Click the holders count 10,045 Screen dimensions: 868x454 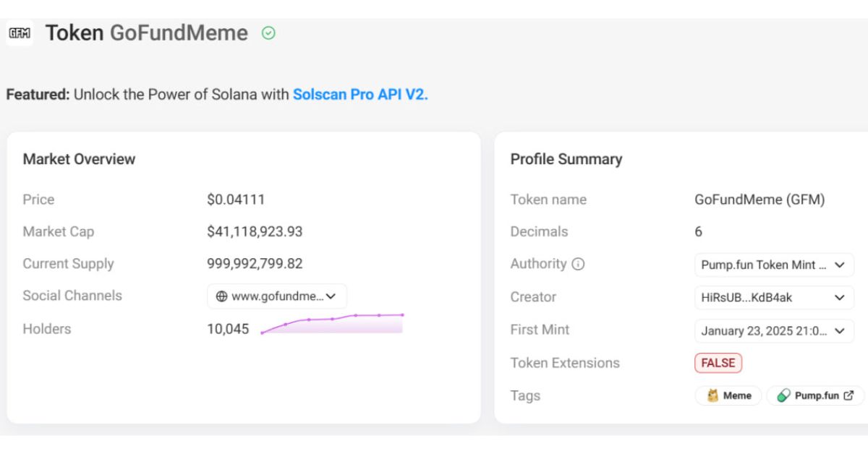(x=228, y=330)
